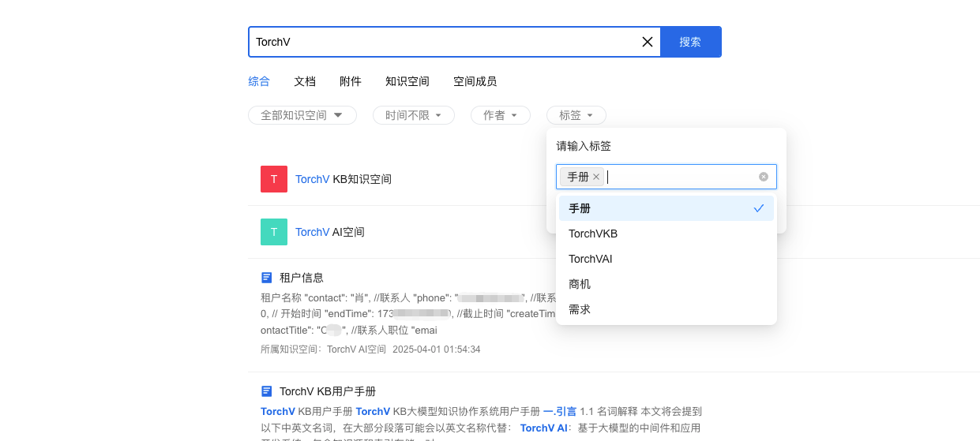Viewport: 980px width, 441px height.
Task: Choose the 需求 tag option
Action: click(x=666, y=309)
